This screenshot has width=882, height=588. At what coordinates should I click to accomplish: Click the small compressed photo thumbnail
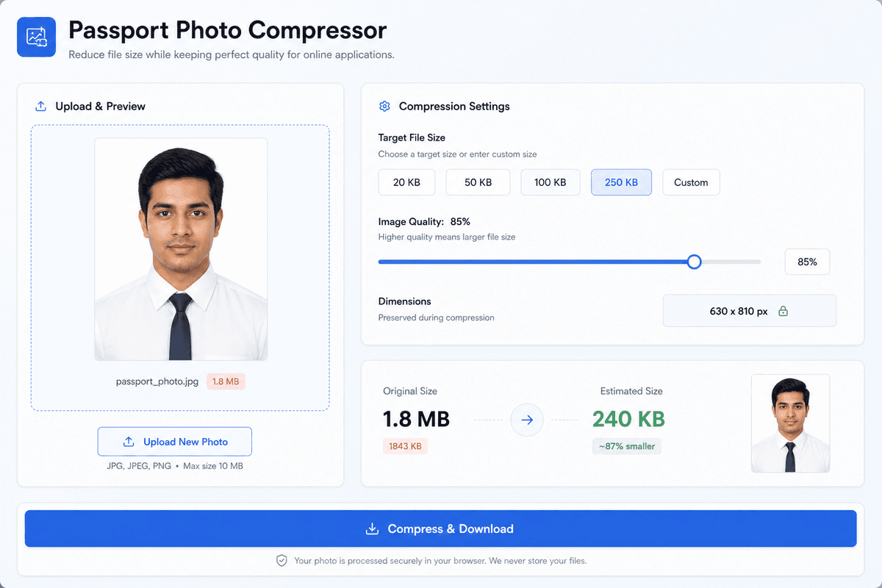790,423
